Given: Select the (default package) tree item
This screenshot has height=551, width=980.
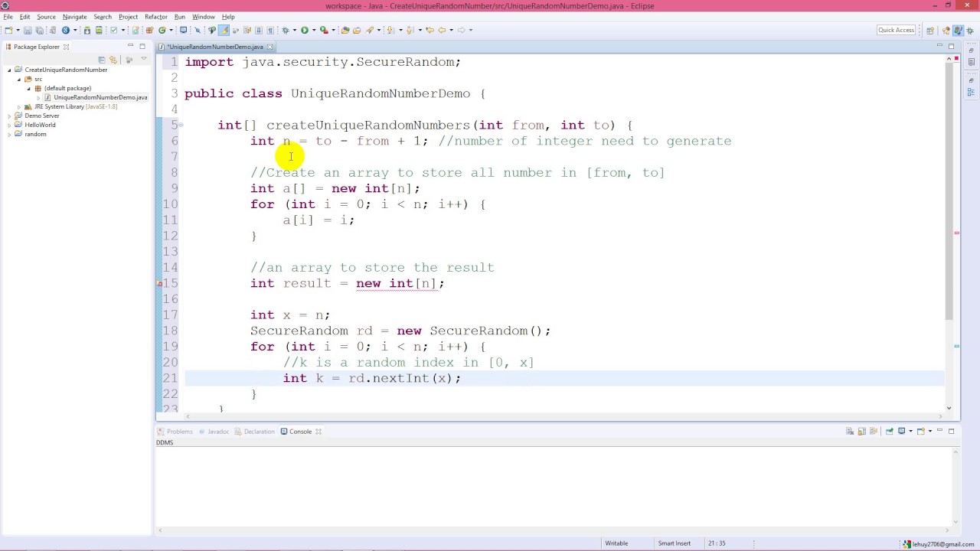Looking at the screenshot, I should click(63, 88).
